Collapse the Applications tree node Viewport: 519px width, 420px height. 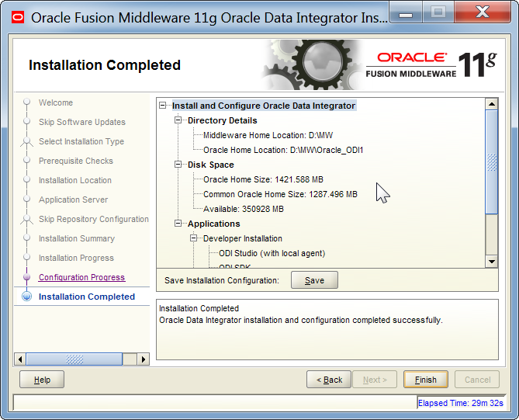pos(178,224)
